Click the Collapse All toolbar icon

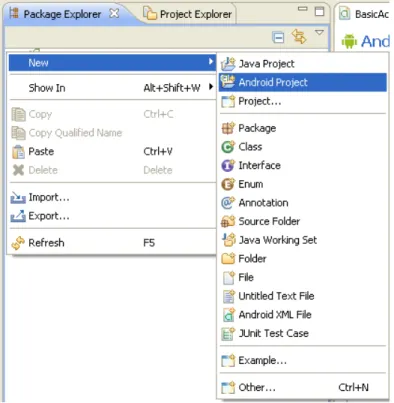(278, 37)
